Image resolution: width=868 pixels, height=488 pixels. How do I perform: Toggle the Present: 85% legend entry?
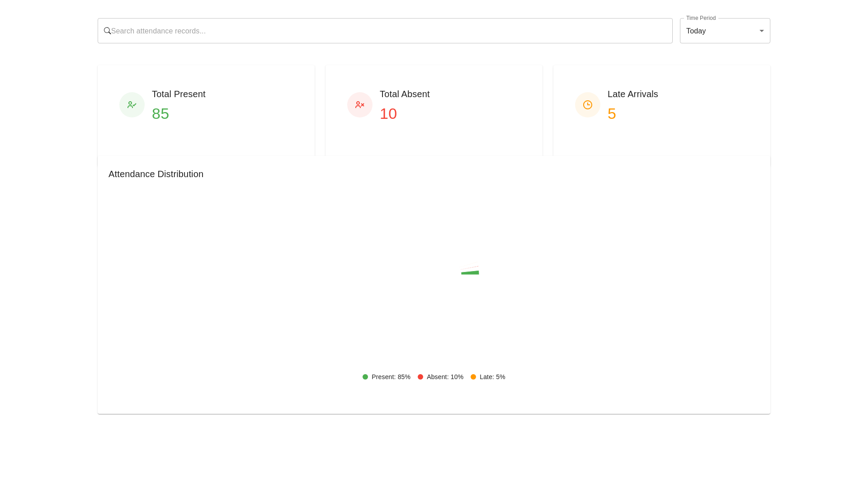[387, 377]
